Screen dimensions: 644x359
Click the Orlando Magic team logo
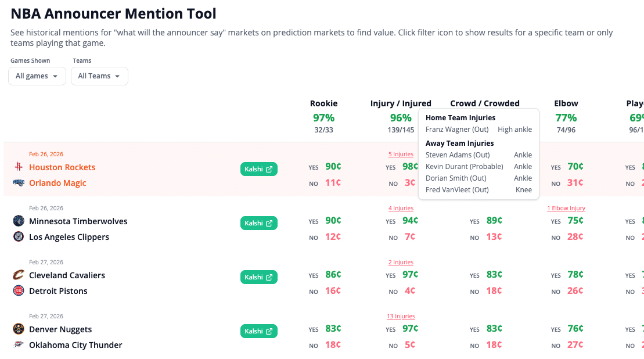click(x=18, y=183)
